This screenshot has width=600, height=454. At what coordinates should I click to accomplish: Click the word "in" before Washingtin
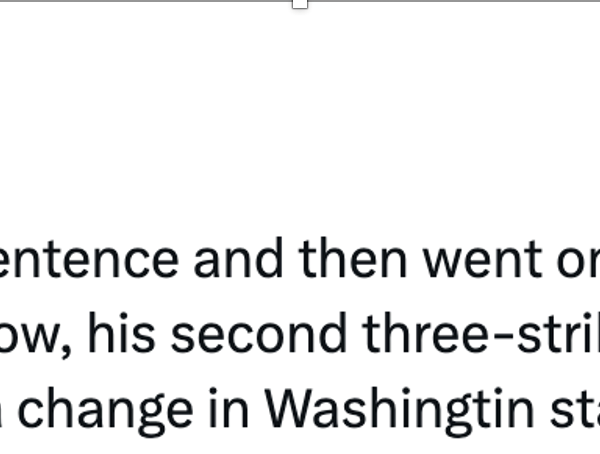coord(229,408)
